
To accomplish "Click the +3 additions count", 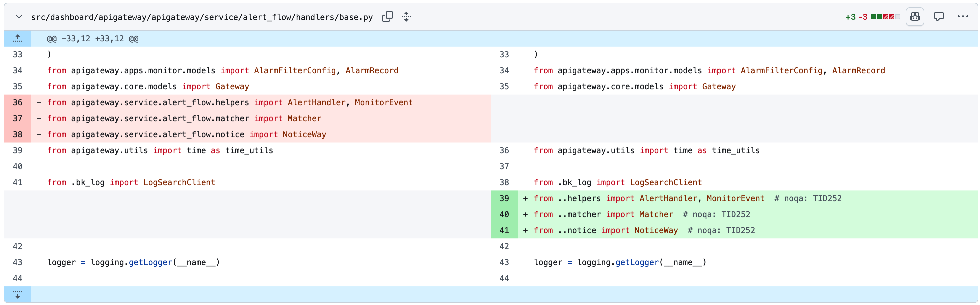I will [x=850, y=17].
